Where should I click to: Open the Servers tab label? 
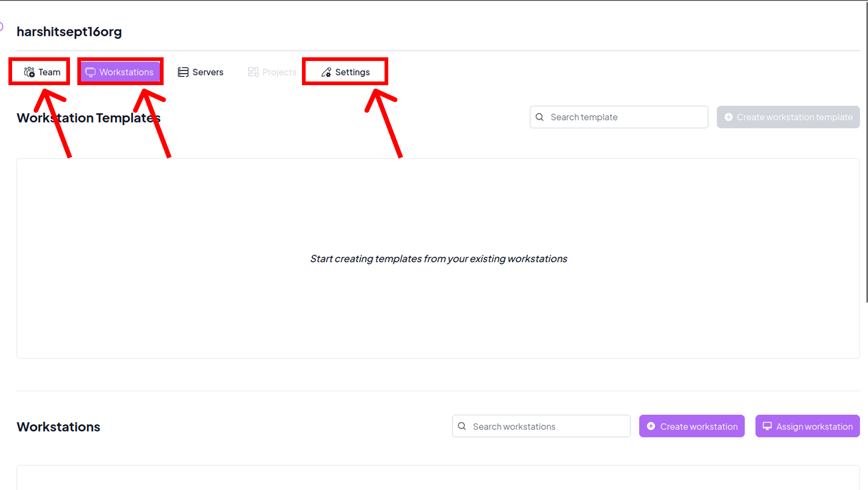click(x=208, y=72)
